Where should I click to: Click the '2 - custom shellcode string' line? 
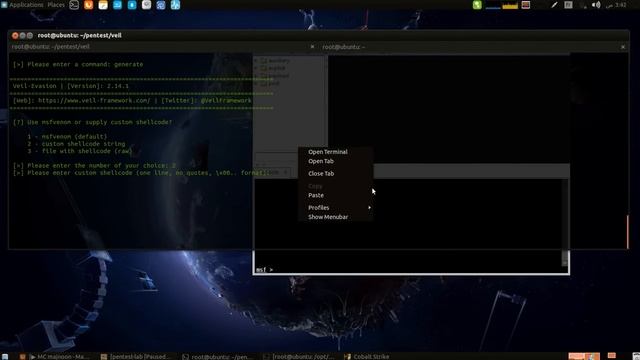[76, 144]
